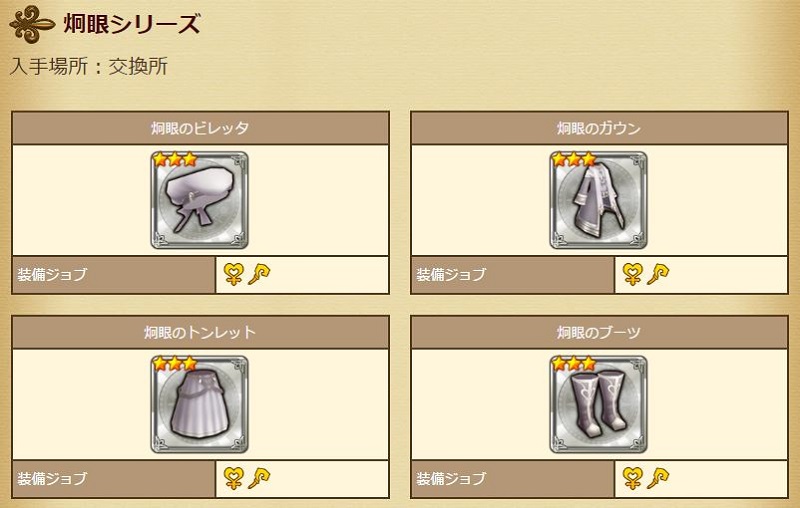
Task: Click staff job icon under 炯眼のビレッタ
Action: [x=259, y=275]
